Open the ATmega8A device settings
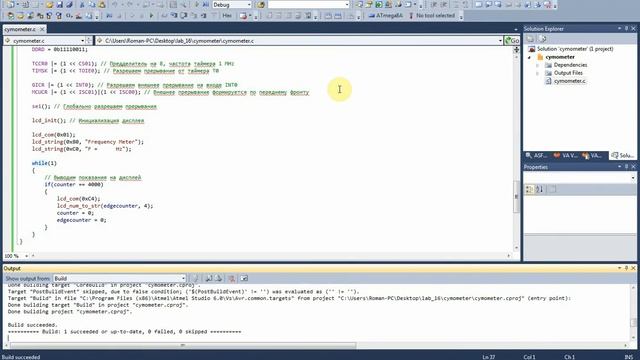Image resolution: width=640 pixels, height=360 pixels. coord(386,16)
